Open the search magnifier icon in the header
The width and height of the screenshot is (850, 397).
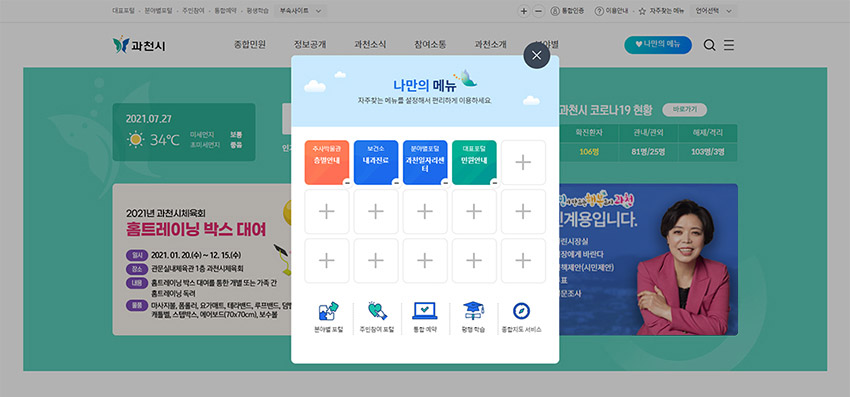click(x=709, y=45)
